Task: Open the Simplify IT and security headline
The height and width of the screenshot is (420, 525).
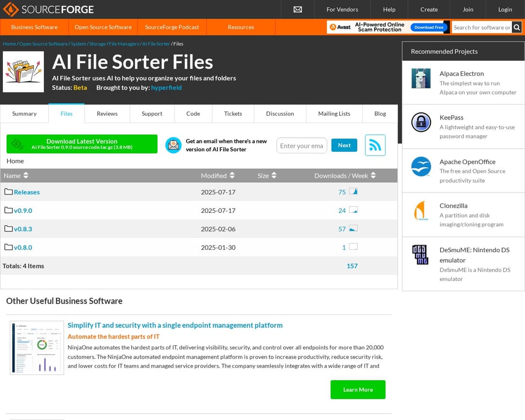Action: tap(175, 325)
